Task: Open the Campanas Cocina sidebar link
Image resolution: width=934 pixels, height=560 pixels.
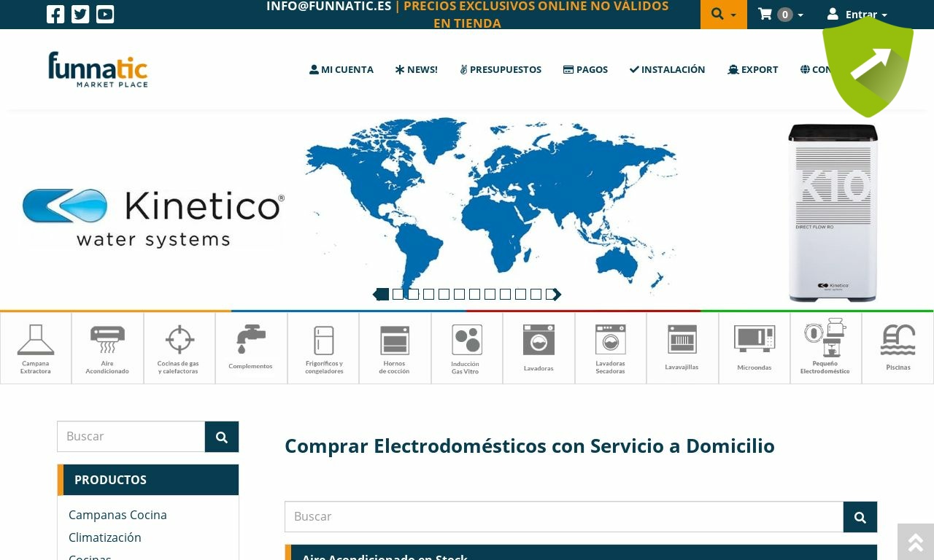Action: pos(117,515)
